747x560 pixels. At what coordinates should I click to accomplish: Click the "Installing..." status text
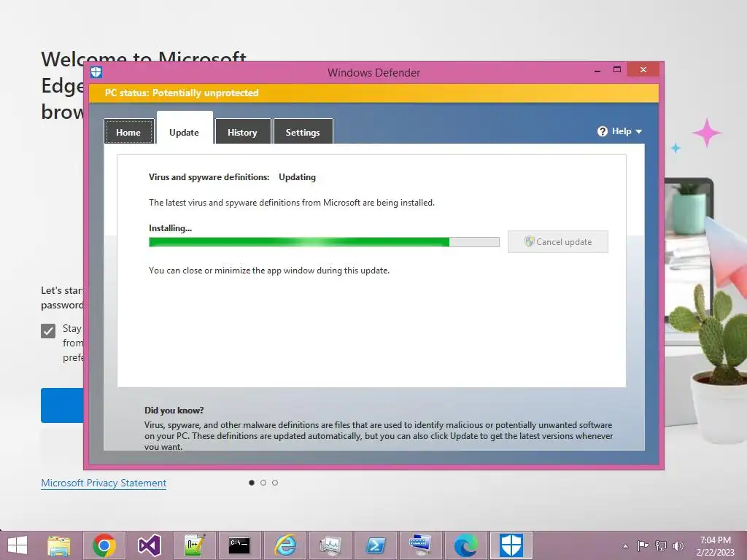pyautogui.click(x=170, y=228)
